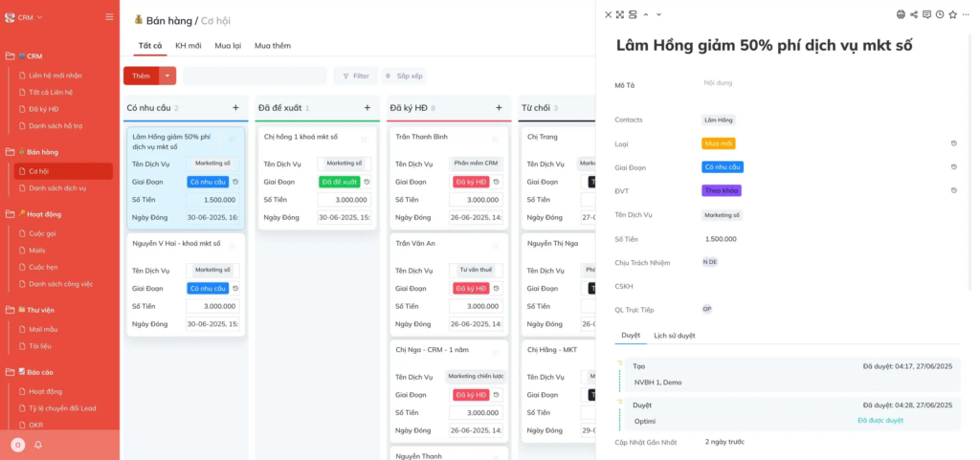
Task: Open the CRM workspace switcher dropdown
Action: pos(25,17)
